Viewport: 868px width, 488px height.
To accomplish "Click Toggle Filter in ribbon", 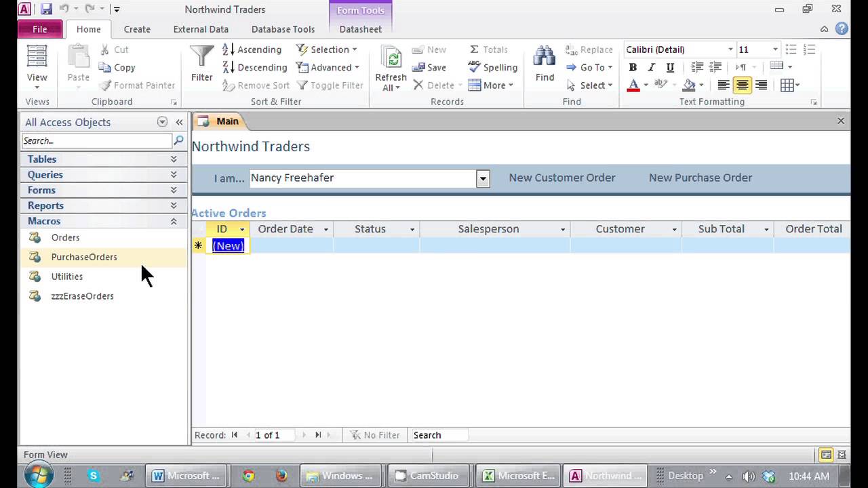I will click(330, 85).
